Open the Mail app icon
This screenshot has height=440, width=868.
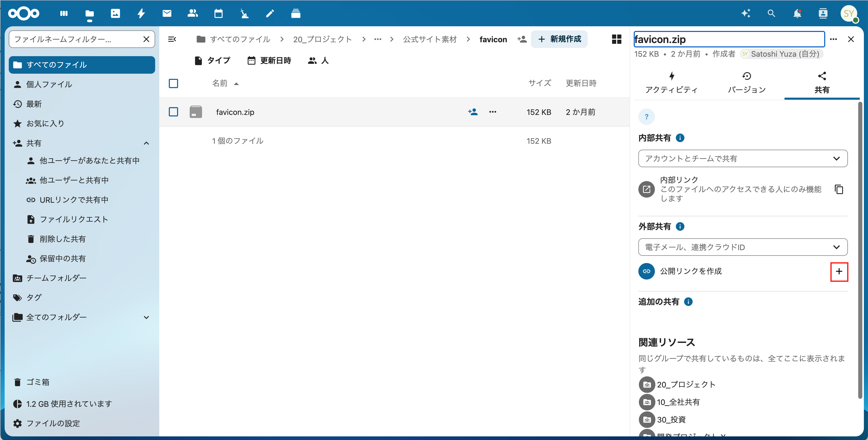coord(167,13)
